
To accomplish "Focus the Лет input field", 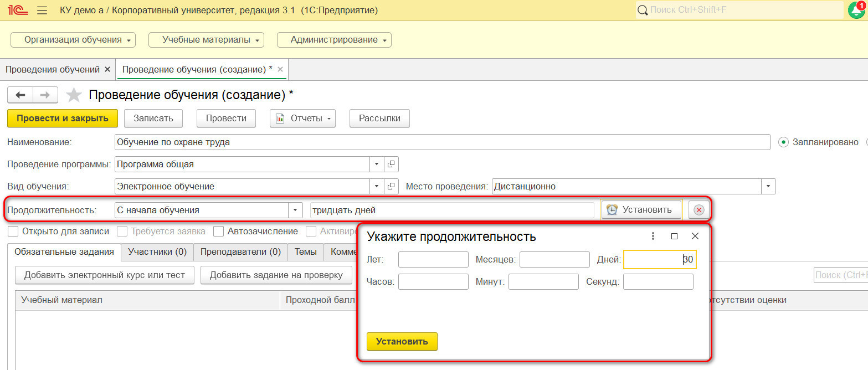I will click(433, 259).
